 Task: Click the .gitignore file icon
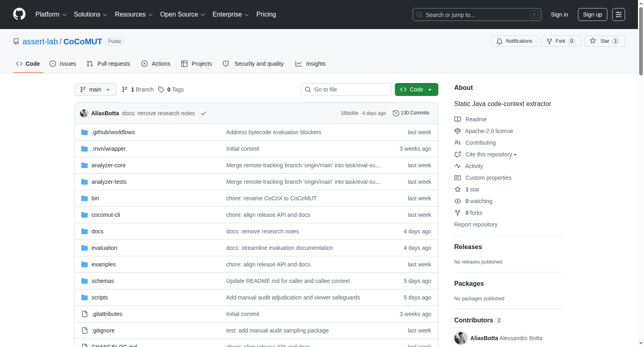tap(85, 330)
